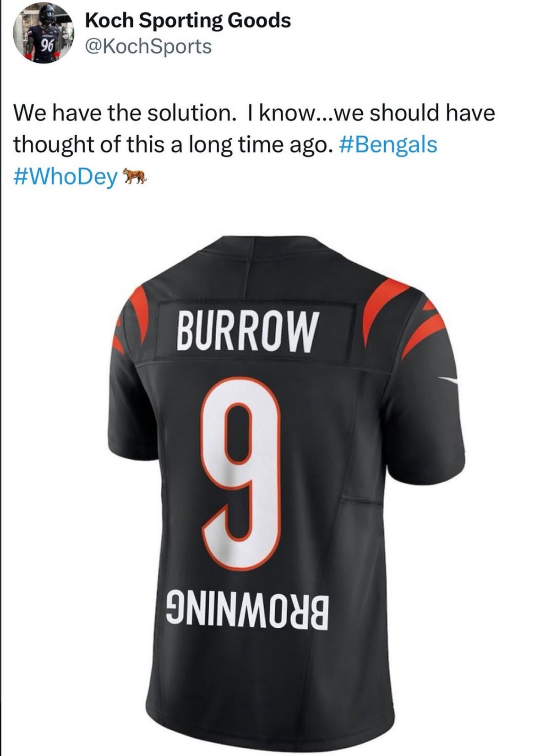Follow the #WhoDey hashtag link
Screen dimensions: 540x756
tap(65, 176)
